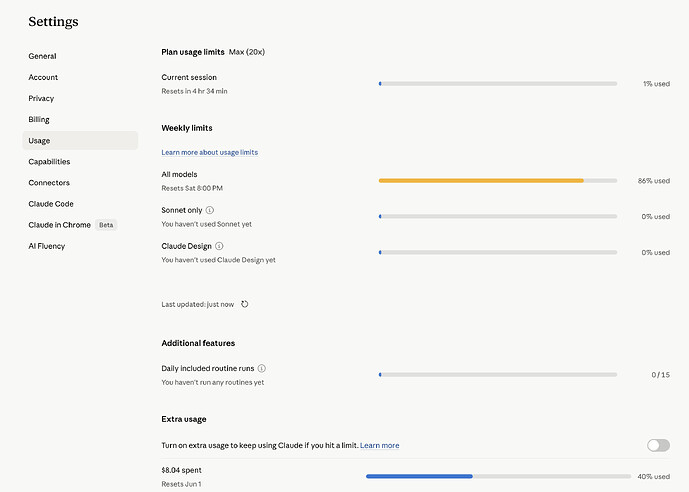Click the Sonnet only usage bar

click(498, 217)
